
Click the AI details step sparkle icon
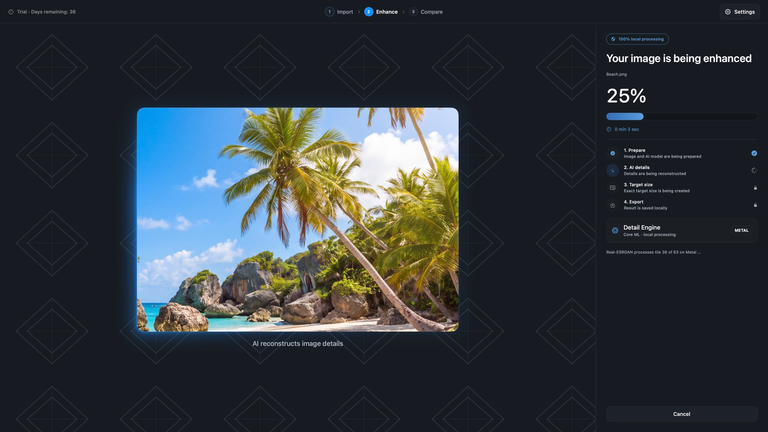[x=612, y=170]
